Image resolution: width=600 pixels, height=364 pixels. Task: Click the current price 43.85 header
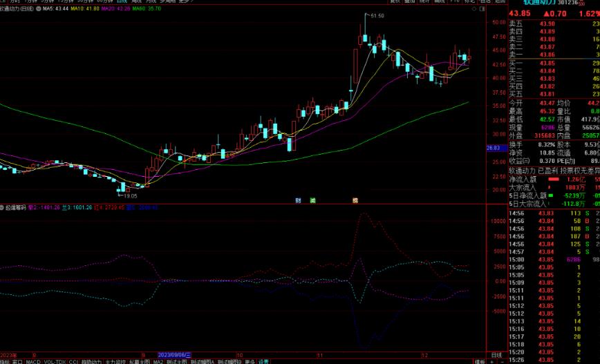coord(520,14)
